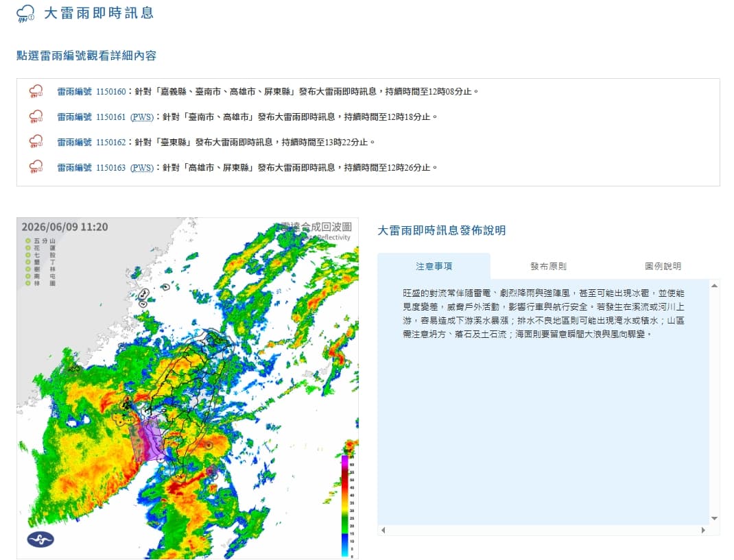Click the storm icon for 雷雨編號 1150163
Viewport: 734px width, 560px height.
(36, 167)
